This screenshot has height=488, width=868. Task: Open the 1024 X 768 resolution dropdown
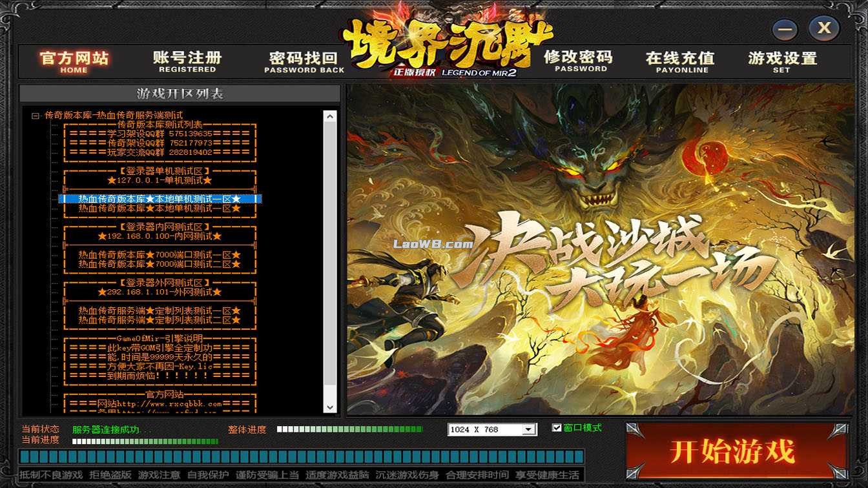(x=529, y=430)
